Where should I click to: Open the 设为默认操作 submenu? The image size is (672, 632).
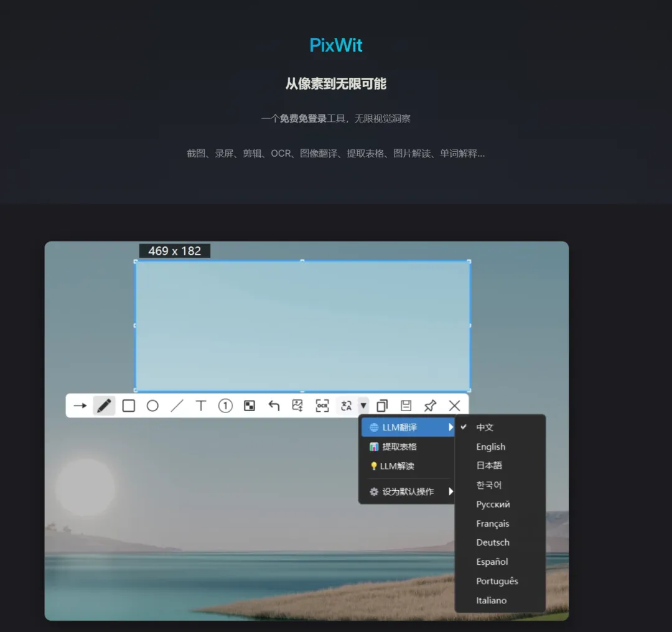[408, 491]
